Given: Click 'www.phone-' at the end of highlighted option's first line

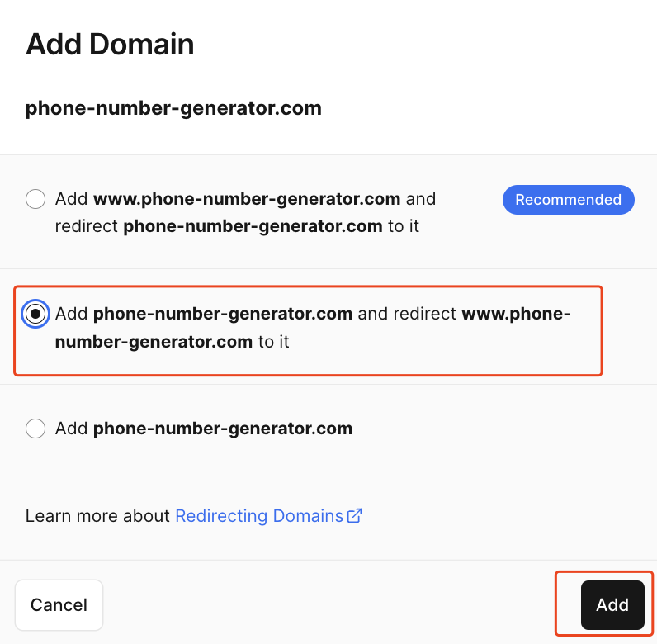Looking at the screenshot, I should [x=516, y=314].
